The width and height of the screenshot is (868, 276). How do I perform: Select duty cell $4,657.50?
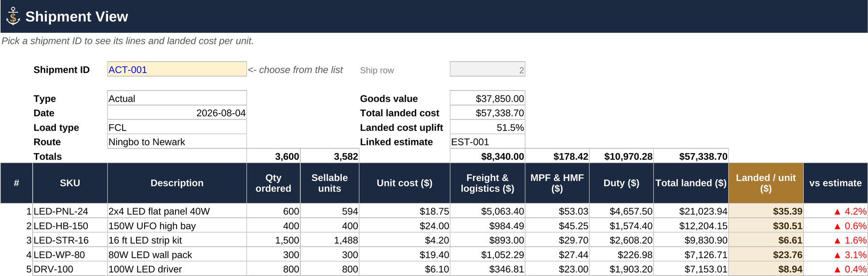point(622,211)
